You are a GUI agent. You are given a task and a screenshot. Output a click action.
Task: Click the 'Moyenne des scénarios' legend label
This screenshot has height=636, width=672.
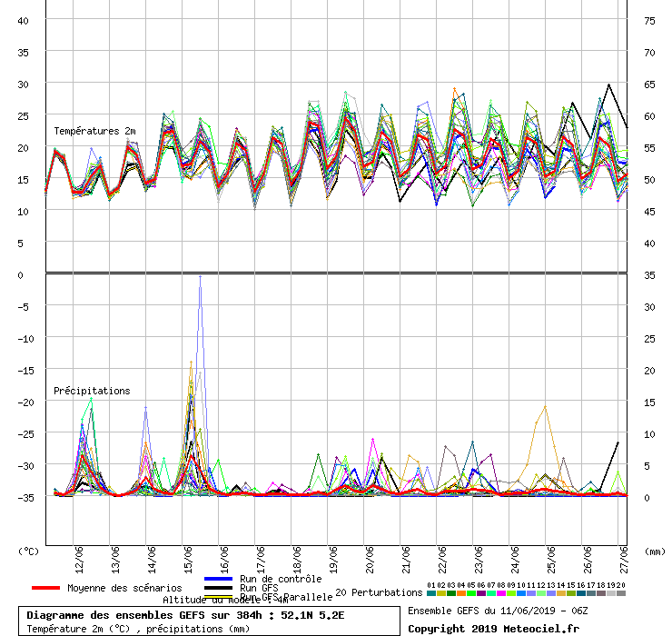coord(124,588)
